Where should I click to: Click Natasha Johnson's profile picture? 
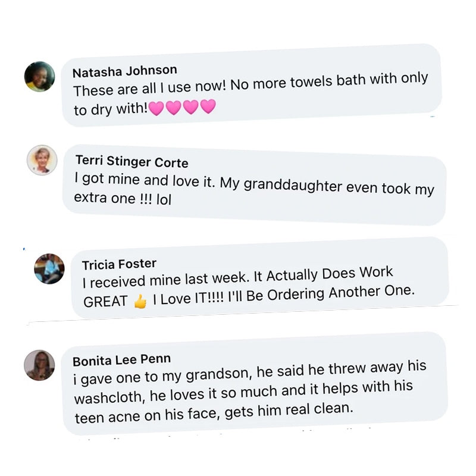point(39,77)
